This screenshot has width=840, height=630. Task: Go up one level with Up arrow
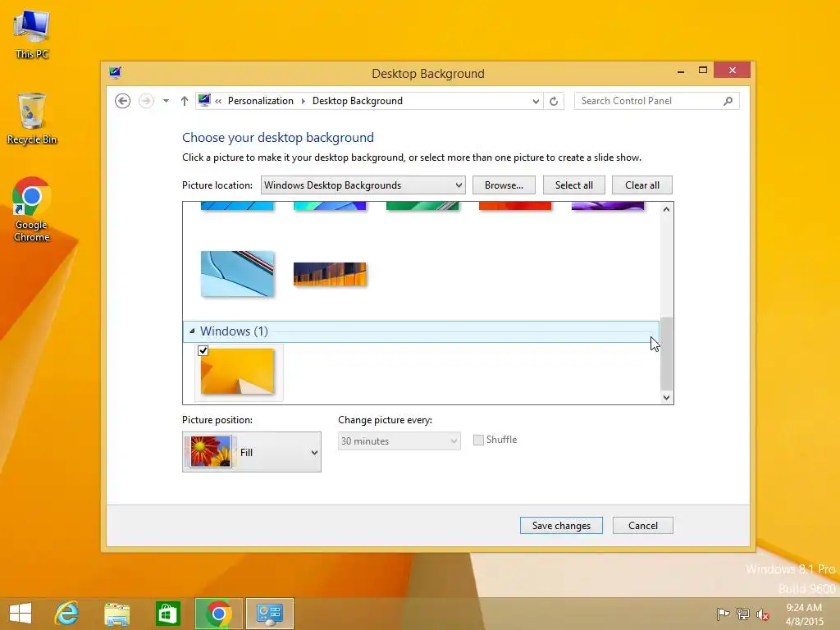pos(185,101)
